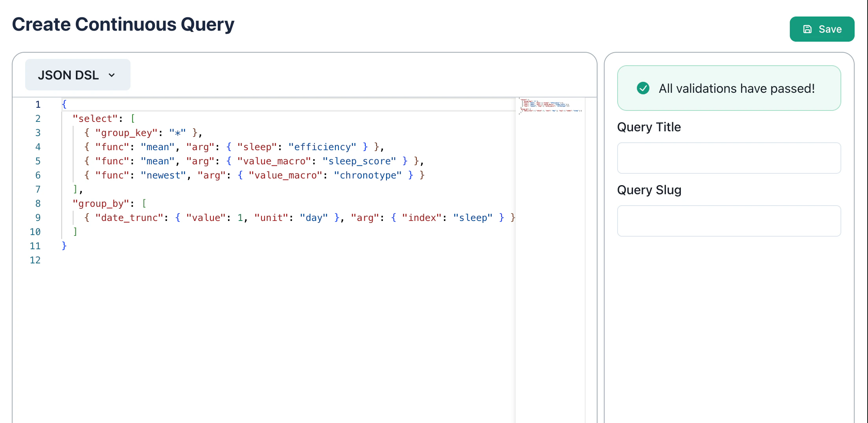Click line number 3 in the editor gutter
Screen dimensions: 868x423
tap(38, 132)
